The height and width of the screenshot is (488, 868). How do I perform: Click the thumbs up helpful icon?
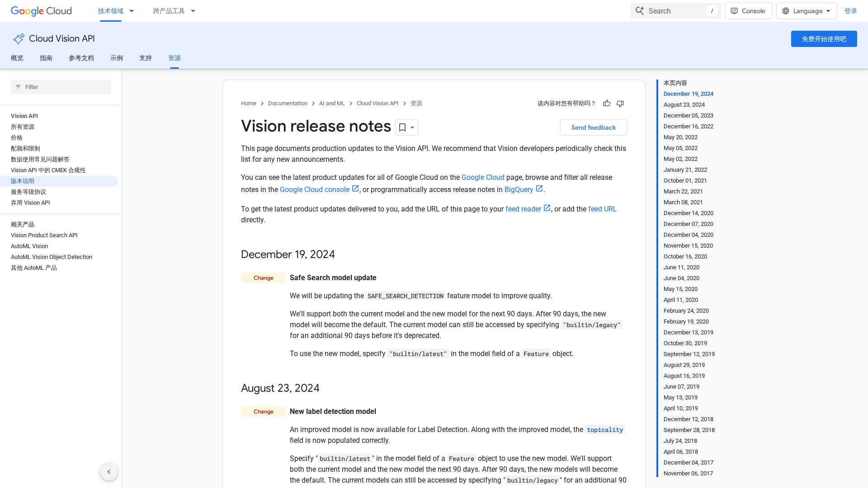[x=607, y=103]
